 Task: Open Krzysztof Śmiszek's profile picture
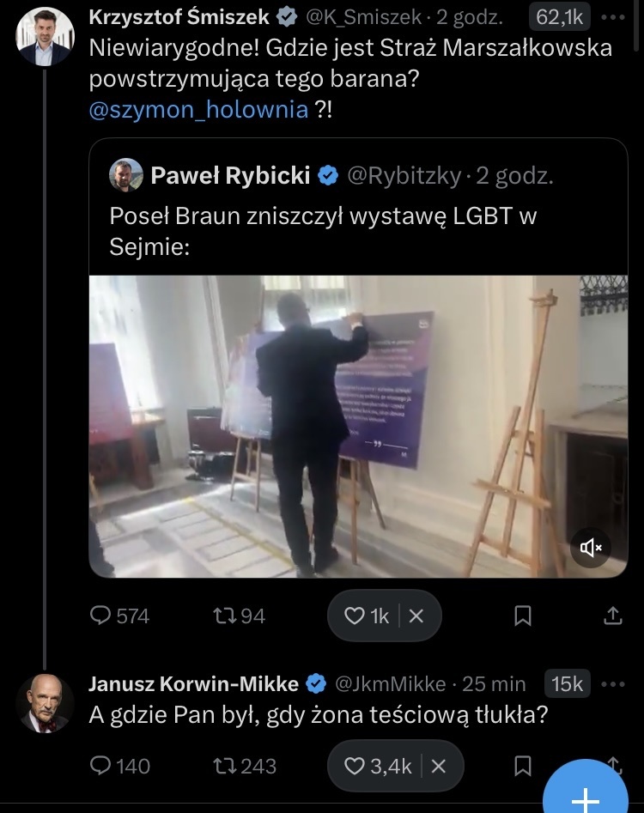pyautogui.click(x=44, y=36)
